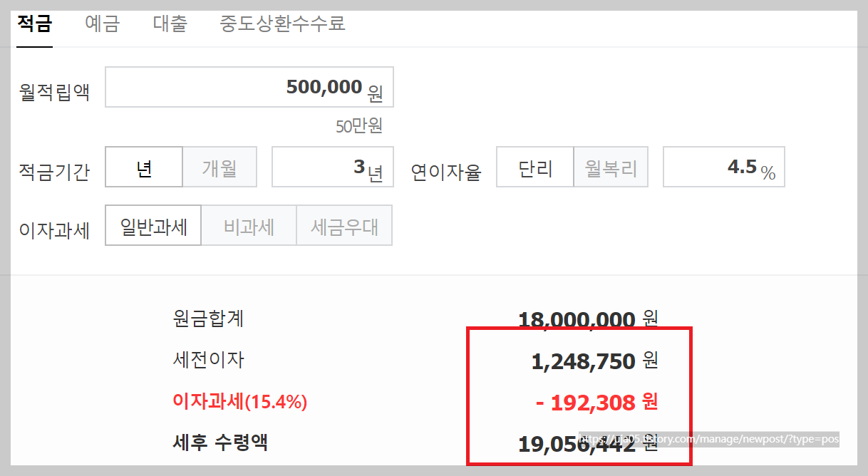Click the 4.5% annual interest field
868x476 pixels.
(723, 166)
